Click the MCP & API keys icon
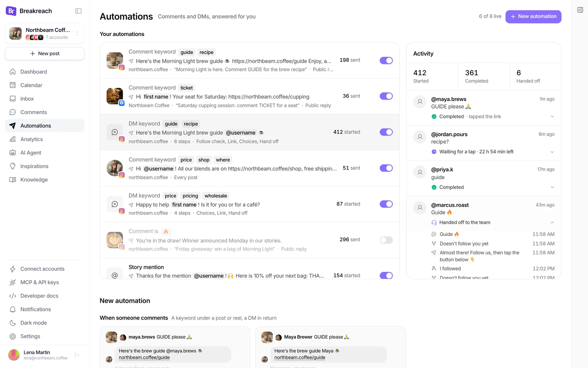Viewport: 588px width, 368px height. (x=12, y=282)
